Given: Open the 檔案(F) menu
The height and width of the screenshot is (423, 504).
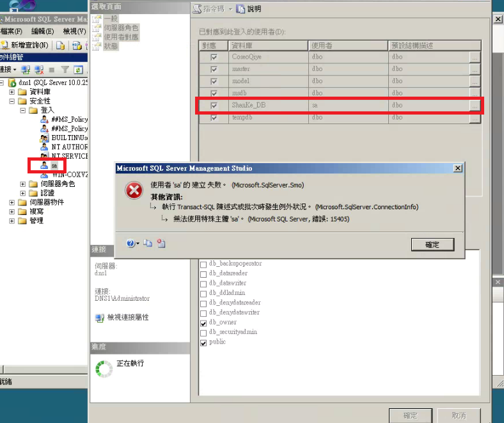Looking at the screenshot, I should pos(12,31).
